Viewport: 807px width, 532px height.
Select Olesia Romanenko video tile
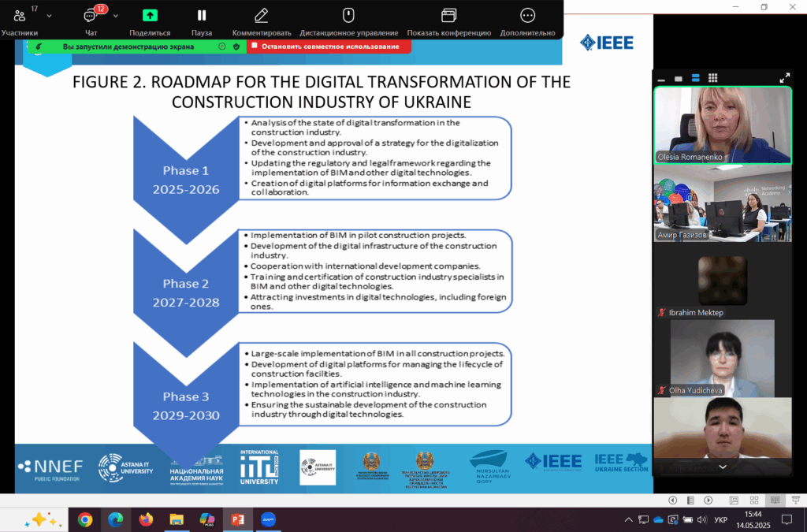click(723, 125)
